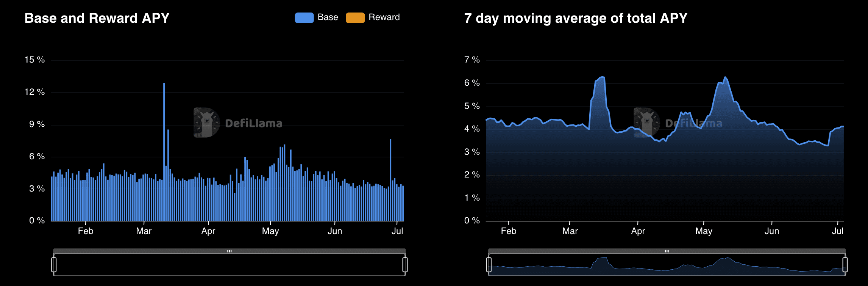Toggle the Base series legend swatch
This screenshot has height=286, width=868.
click(x=304, y=18)
